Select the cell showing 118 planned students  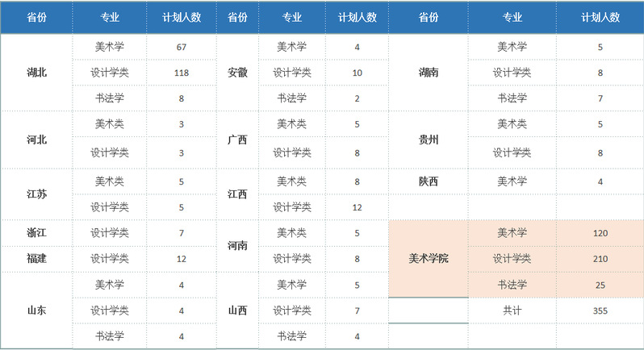click(182, 73)
